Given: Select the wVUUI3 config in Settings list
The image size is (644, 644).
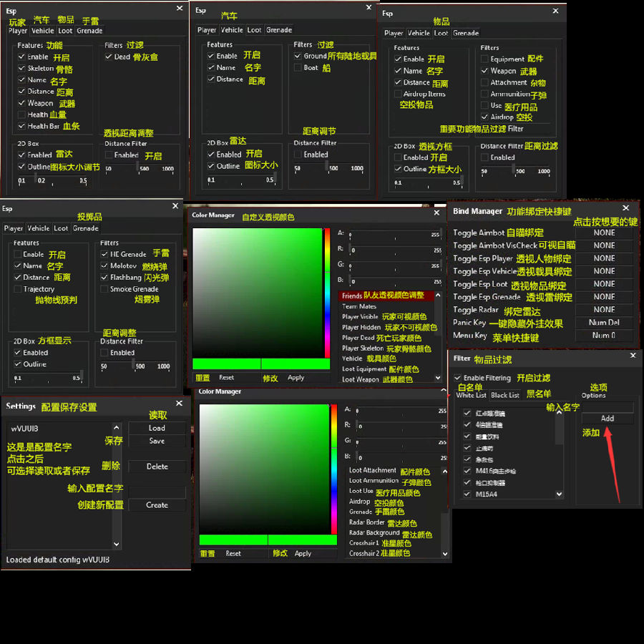Looking at the screenshot, I should (x=25, y=429).
